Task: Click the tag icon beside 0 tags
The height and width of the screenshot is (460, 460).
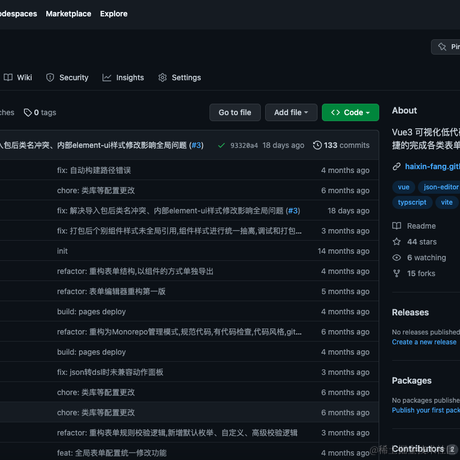Action: [28, 112]
